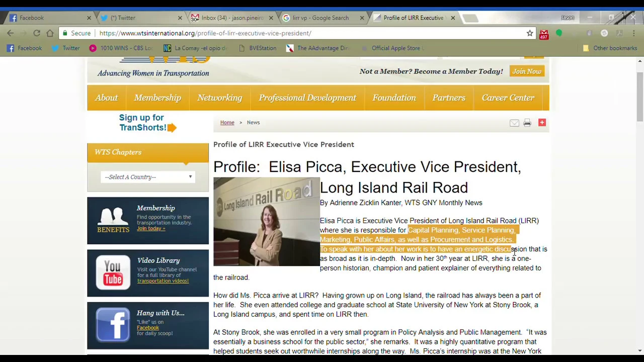Click the News breadcrumb text
Viewport: 644px width, 362px height.
pos(253,123)
